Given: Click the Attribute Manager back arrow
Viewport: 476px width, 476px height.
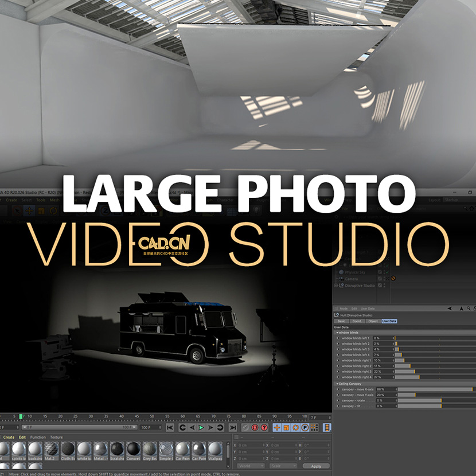Looking at the screenshot, I should pyautogui.click(x=450, y=309).
